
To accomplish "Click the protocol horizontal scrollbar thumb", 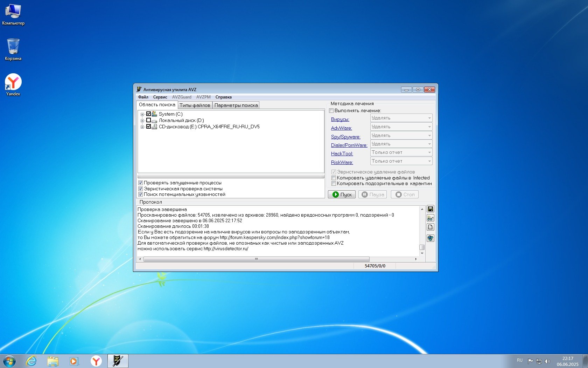I will (256, 259).
